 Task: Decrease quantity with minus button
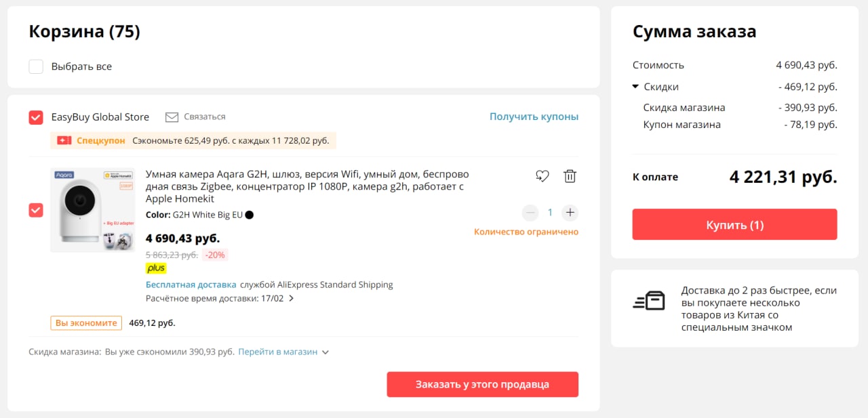(531, 213)
